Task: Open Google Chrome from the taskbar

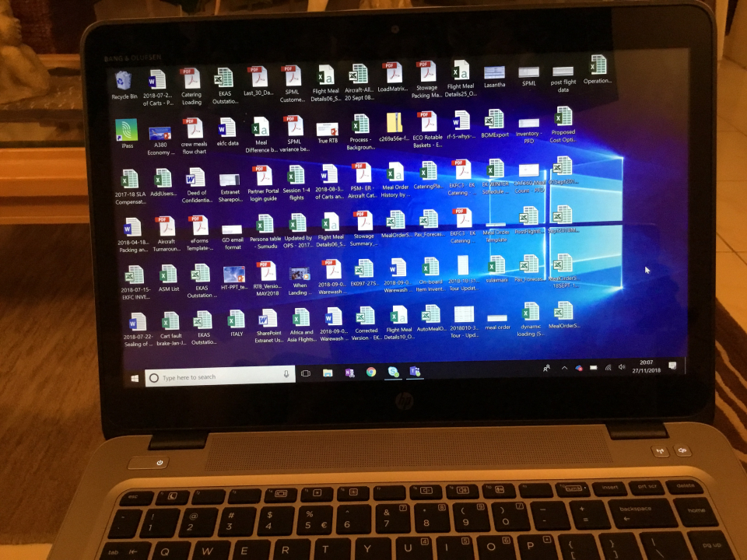Action: point(371,373)
